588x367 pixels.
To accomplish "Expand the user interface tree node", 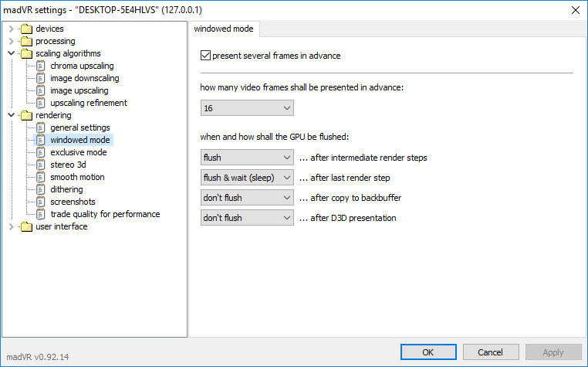I will 12,226.
